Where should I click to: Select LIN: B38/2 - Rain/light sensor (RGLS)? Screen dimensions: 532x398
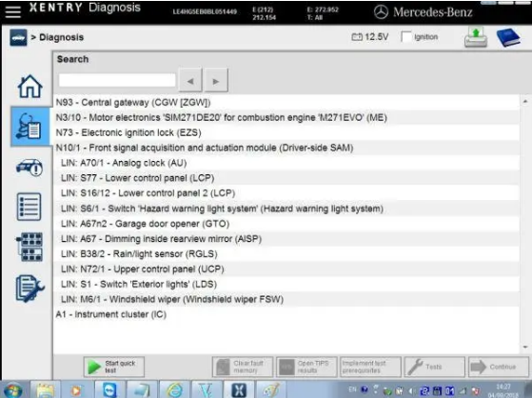click(x=286, y=254)
